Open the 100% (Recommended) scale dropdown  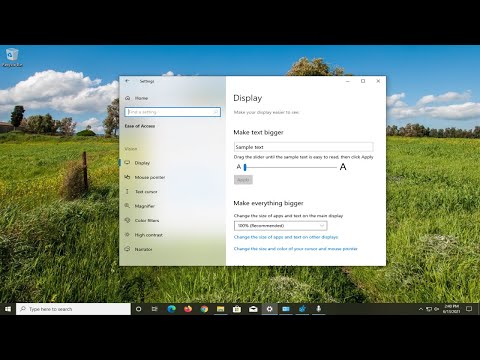click(x=280, y=226)
